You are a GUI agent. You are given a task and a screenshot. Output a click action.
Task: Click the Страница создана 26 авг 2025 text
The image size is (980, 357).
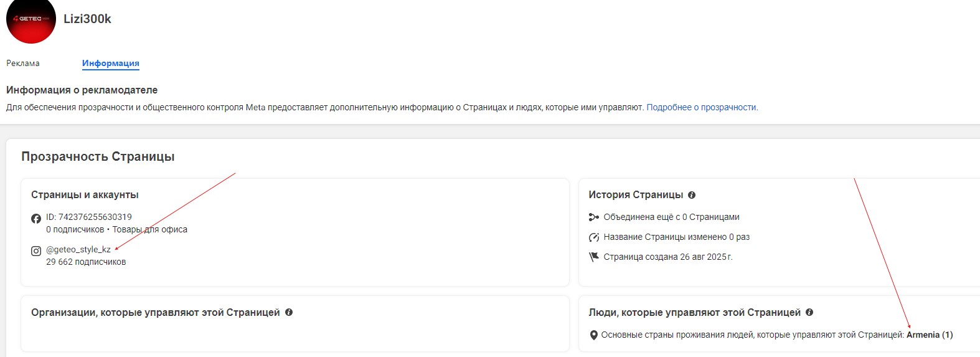click(667, 257)
